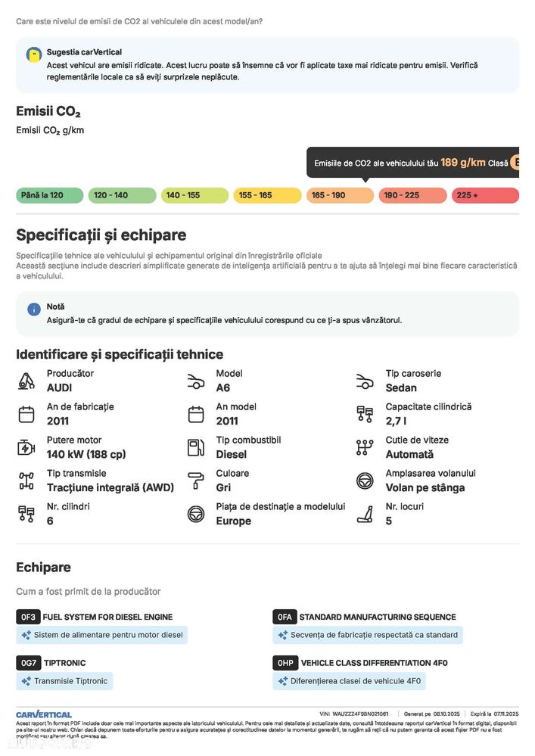Click the carVertical logo in footer

pyautogui.click(x=44, y=714)
